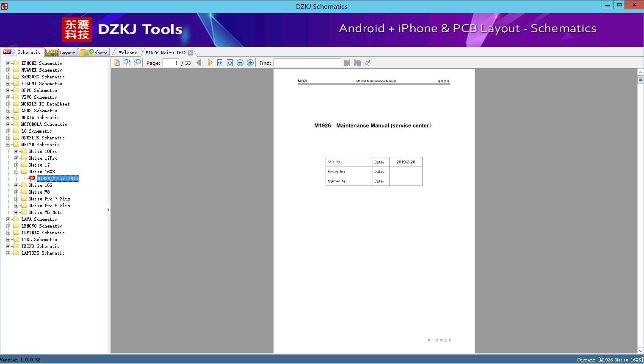Click the Version:1.0.0.52 status text
The image size is (644, 364).
20,360
